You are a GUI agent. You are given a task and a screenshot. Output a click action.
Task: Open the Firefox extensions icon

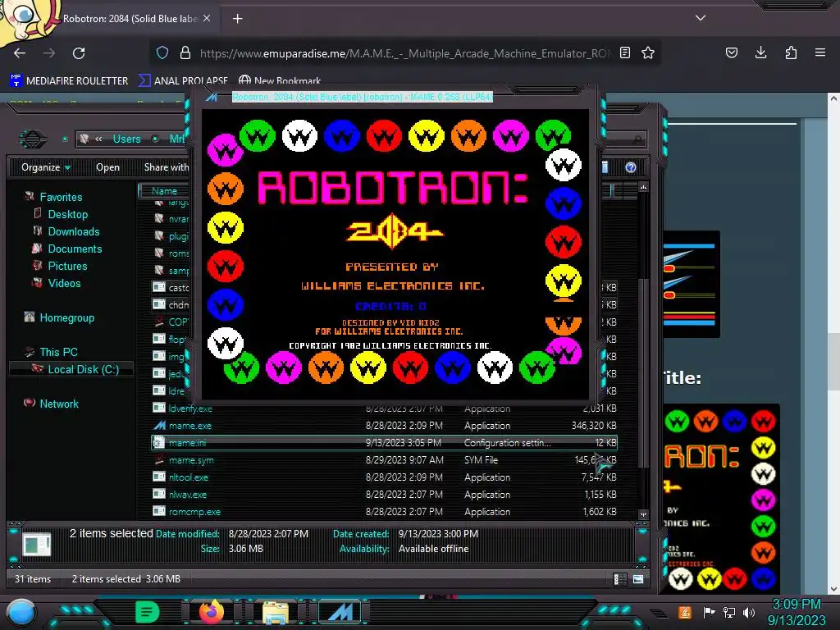pos(791,52)
